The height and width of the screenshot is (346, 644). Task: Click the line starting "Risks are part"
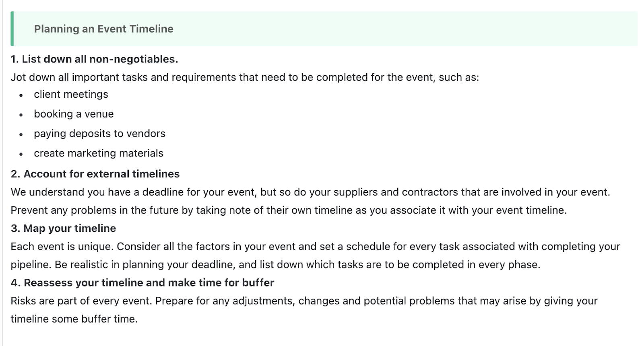[303, 301]
